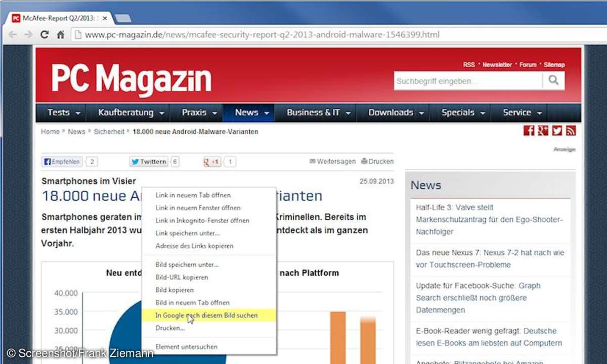Image resolution: width=607 pixels, height=364 pixels.
Task: Click the News breadcrumb link
Action: pos(76,131)
